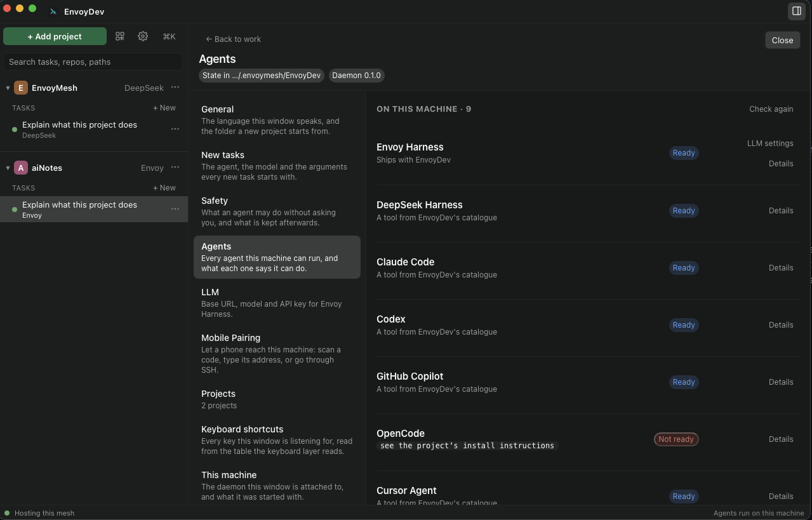Open LLM settings for Envoy Harness
This screenshot has height=520, width=812.
[770, 143]
